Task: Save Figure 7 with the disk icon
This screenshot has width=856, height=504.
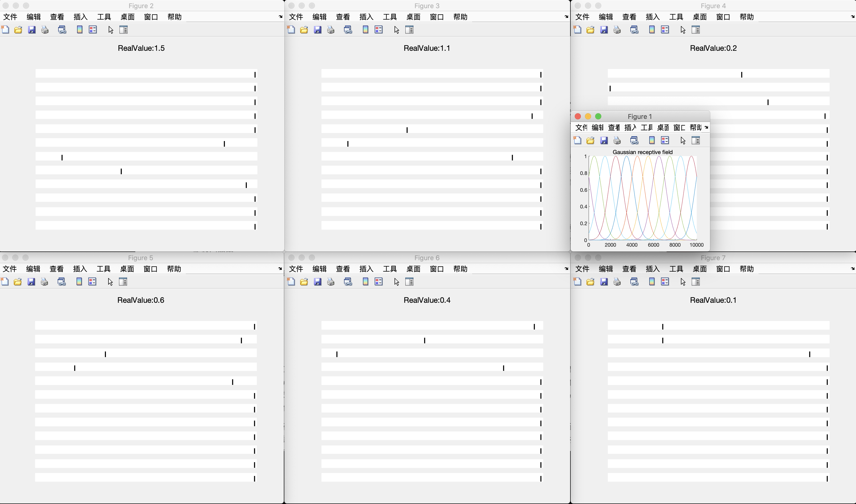Action: point(604,282)
